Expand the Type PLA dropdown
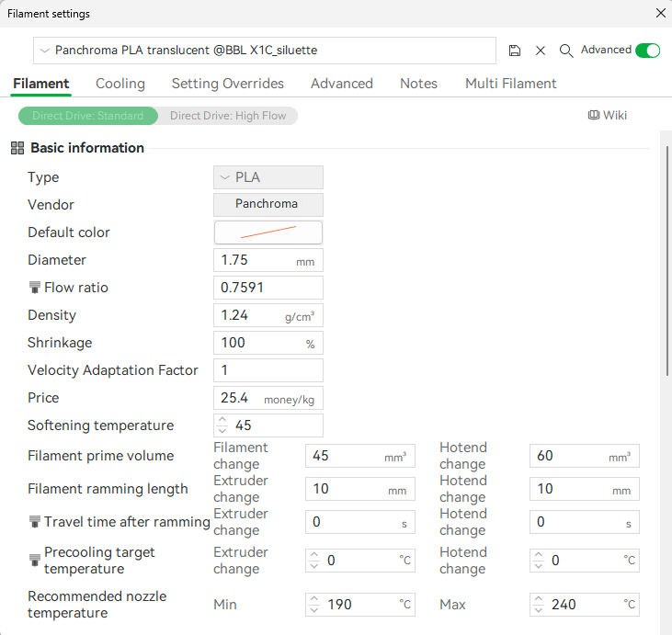Screen dimensions: 672x635 click(x=268, y=177)
